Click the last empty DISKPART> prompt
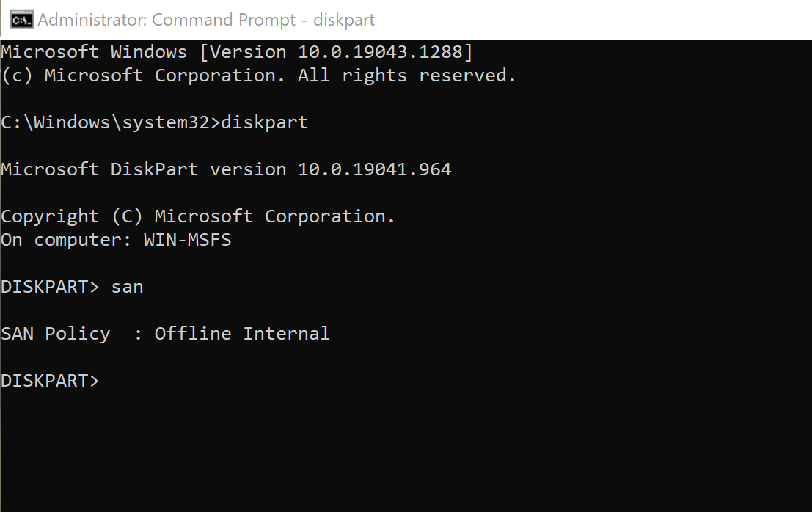Image resolution: width=812 pixels, height=512 pixels. [x=49, y=381]
